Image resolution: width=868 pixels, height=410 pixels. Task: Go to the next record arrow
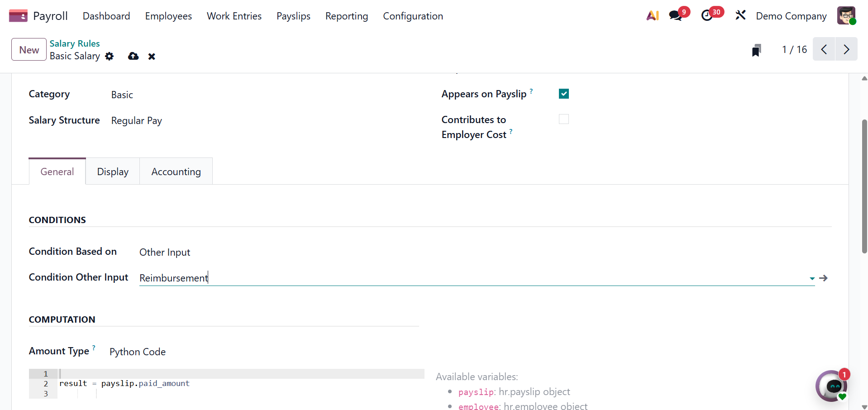[x=846, y=49]
